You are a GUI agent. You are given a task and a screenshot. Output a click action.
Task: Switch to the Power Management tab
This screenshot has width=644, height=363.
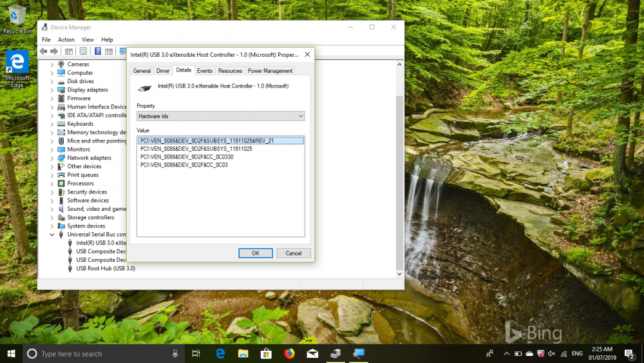click(x=270, y=71)
